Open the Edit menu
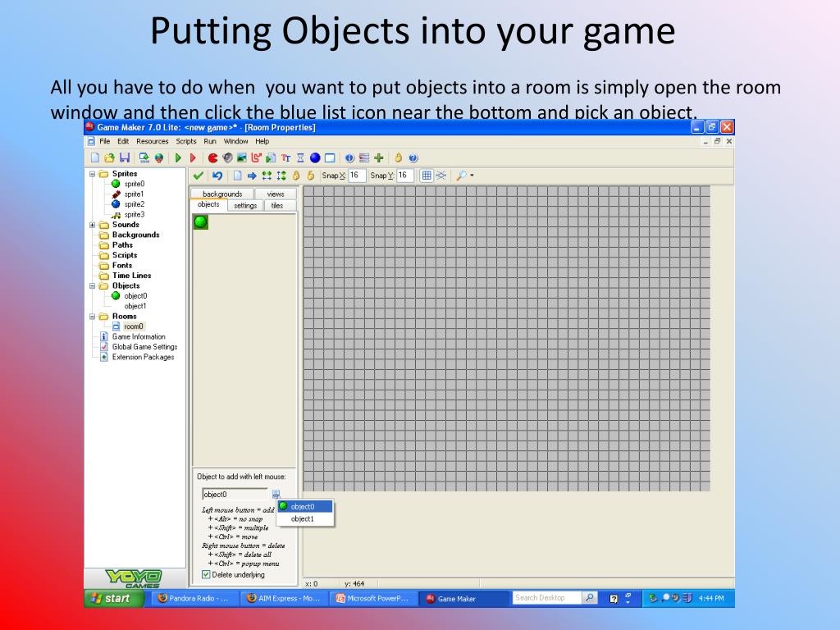The image size is (840, 630). click(x=123, y=141)
